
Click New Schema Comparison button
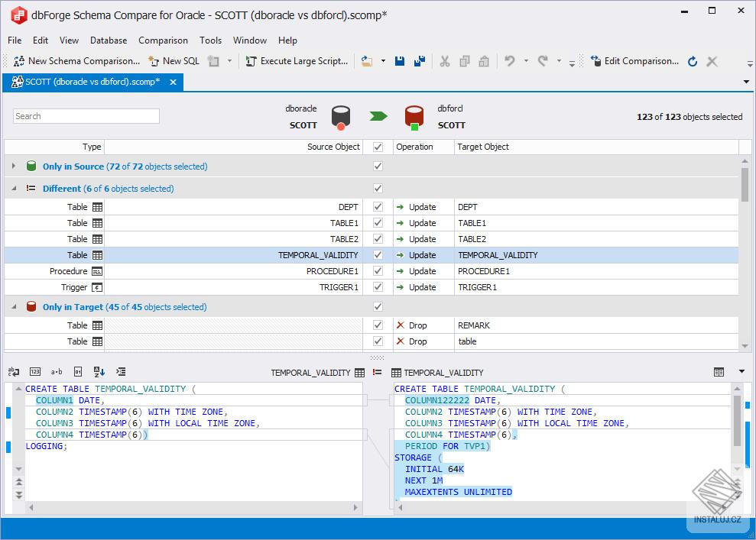point(76,61)
